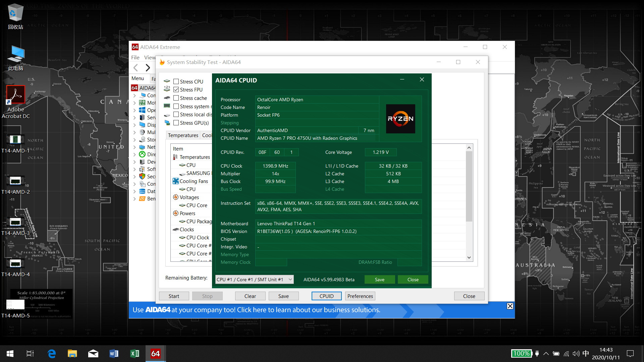Launch Microsoft Edge from the taskbar
Screen dimensions: 644x362
pos(51,353)
